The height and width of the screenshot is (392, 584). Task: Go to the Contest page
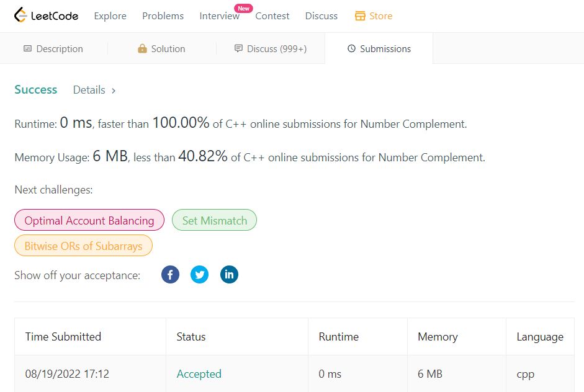272,16
